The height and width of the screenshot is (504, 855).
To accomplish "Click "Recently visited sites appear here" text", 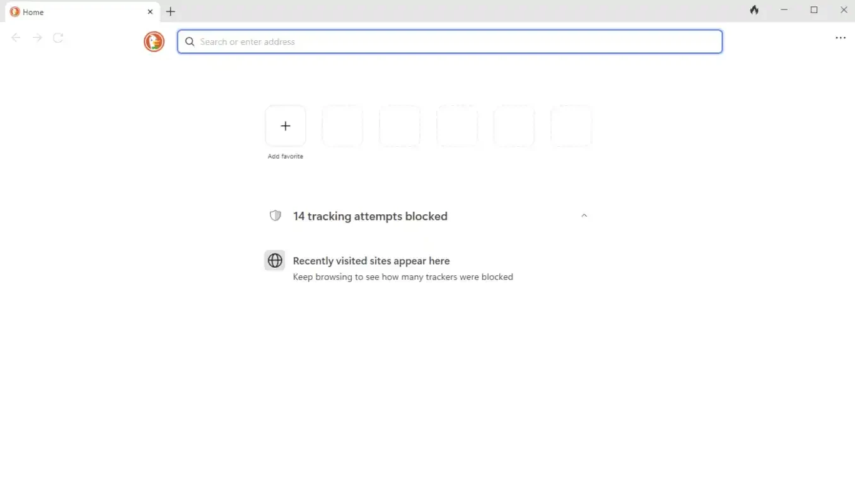I will click(371, 261).
